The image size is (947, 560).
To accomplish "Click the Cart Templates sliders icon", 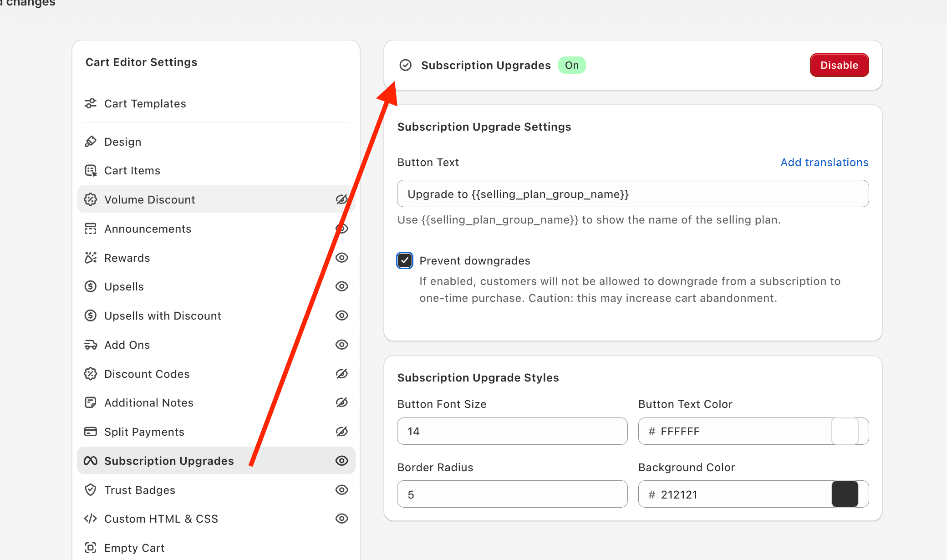I will point(91,103).
